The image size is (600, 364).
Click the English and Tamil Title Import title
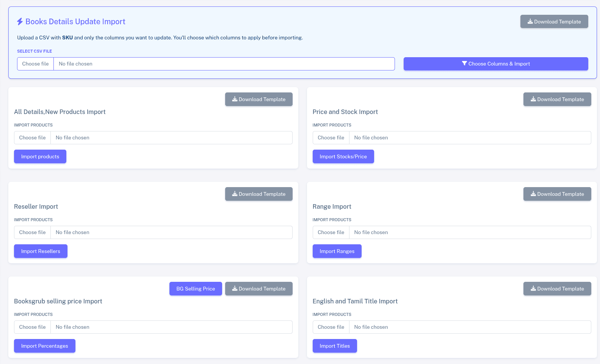tap(355, 301)
